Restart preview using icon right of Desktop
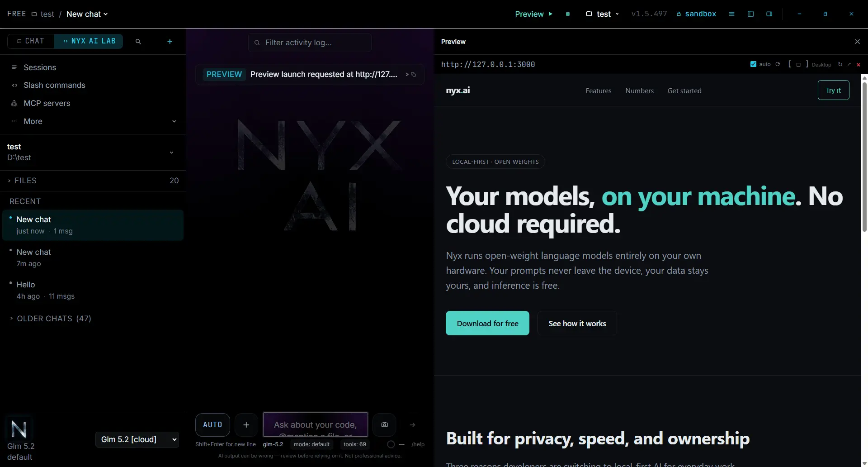 point(840,64)
